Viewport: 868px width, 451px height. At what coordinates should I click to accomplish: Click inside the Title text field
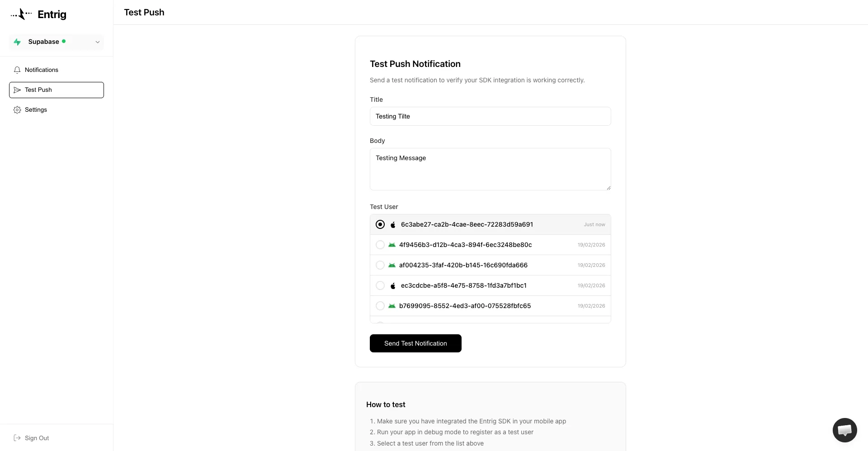[x=490, y=116]
